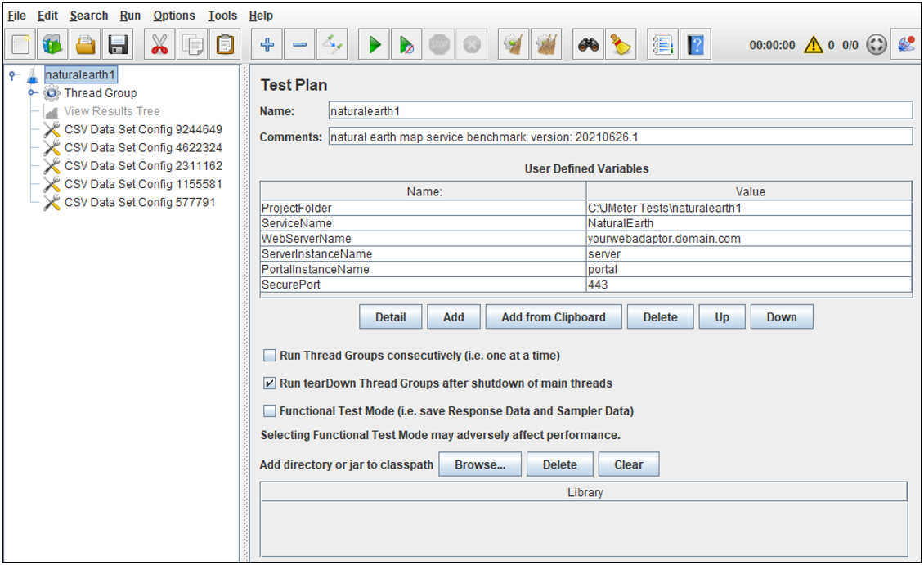Save the test plan with the disk icon

118,44
